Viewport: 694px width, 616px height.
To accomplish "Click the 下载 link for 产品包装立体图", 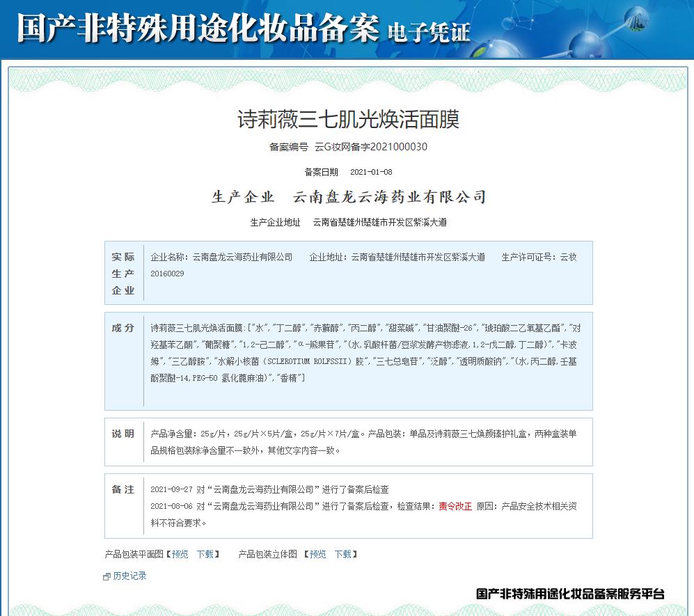I will click(342, 555).
